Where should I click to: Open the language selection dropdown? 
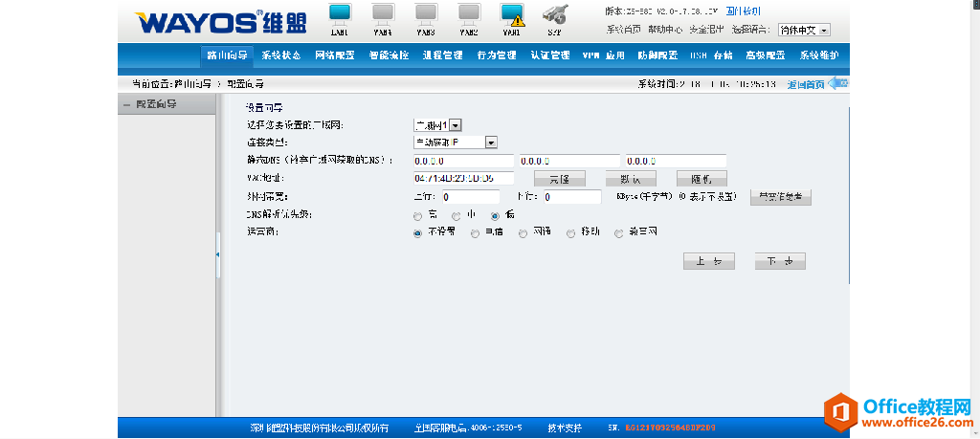pyautogui.click(x=803, y=30)
